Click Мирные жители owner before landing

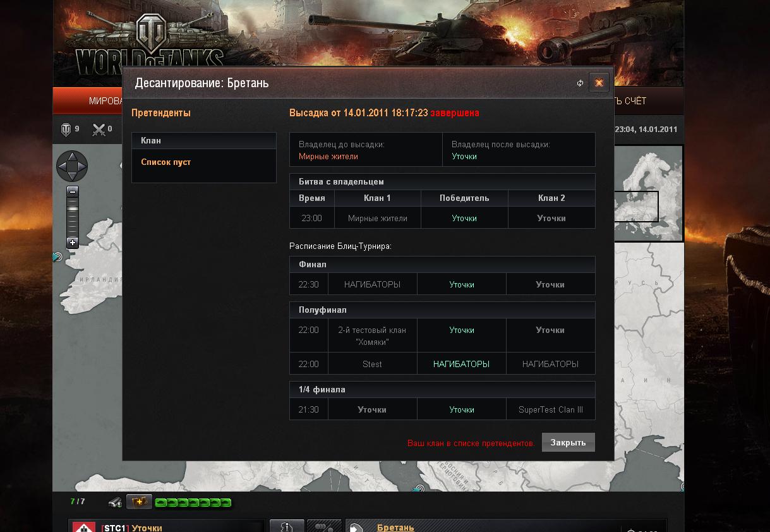coord(328,156)
